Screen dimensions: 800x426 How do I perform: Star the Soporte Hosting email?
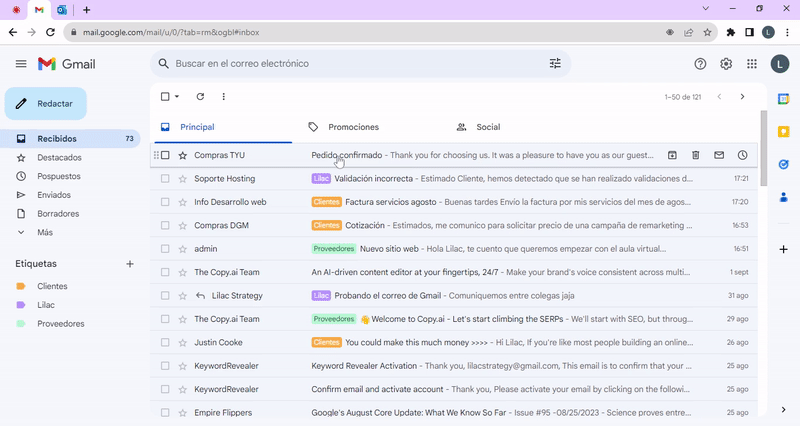pos(183,179)
